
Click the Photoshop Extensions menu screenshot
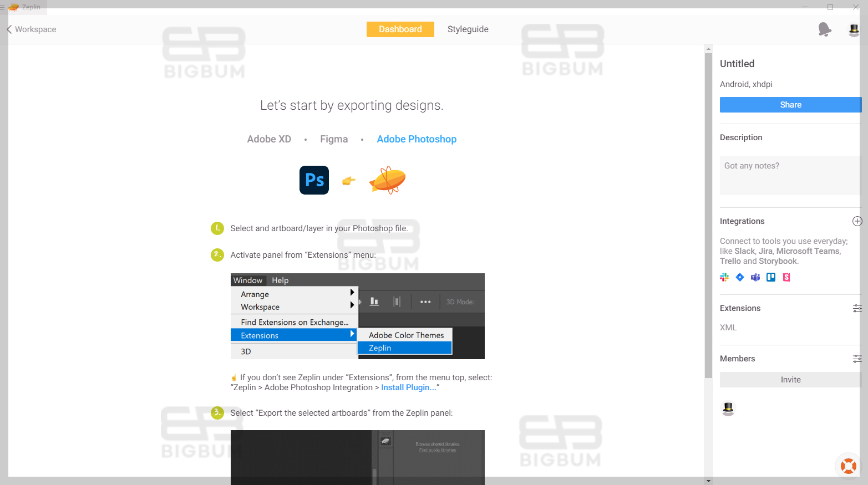358,316
